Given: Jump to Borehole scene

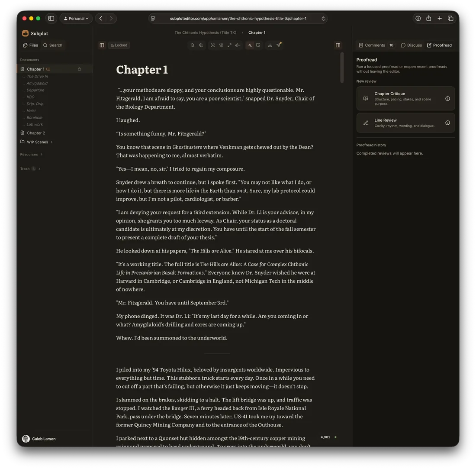Looking at the screenshot, I should coord(34,117).
